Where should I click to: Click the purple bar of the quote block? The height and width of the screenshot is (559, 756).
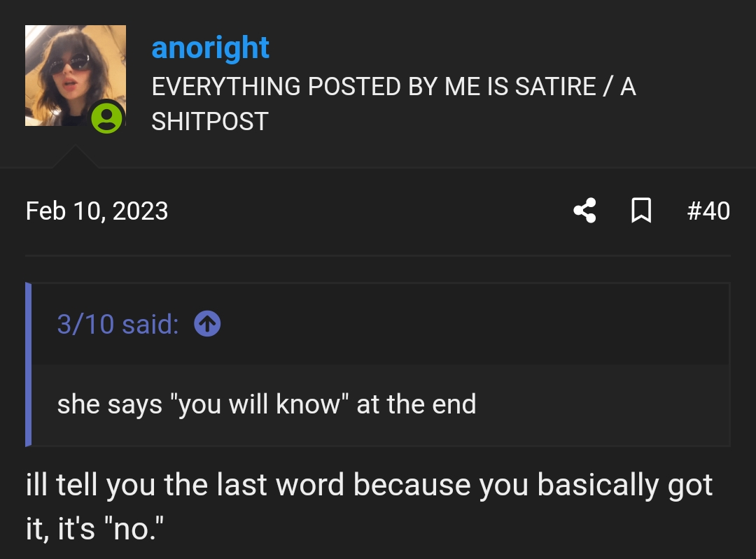click(29, 365)
